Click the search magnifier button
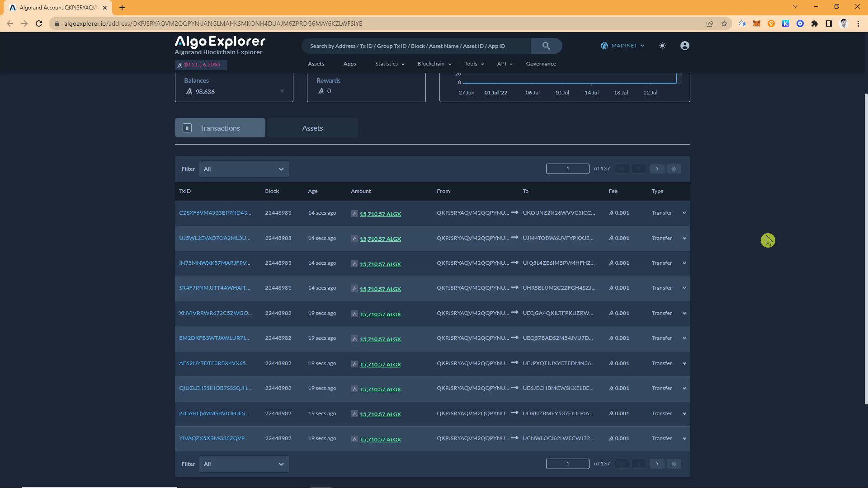Screen dimensions: 868x488 tap(546, 46)
